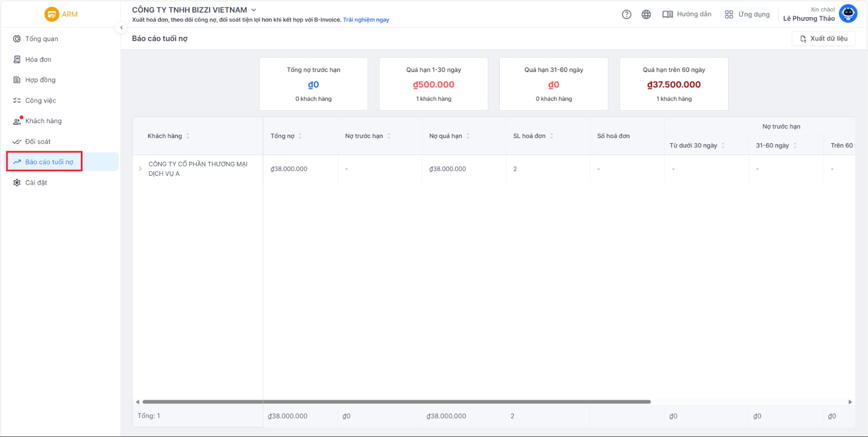Open the user avatar profile
Screen dimensions: 868x437
click(x=848, y=13)
